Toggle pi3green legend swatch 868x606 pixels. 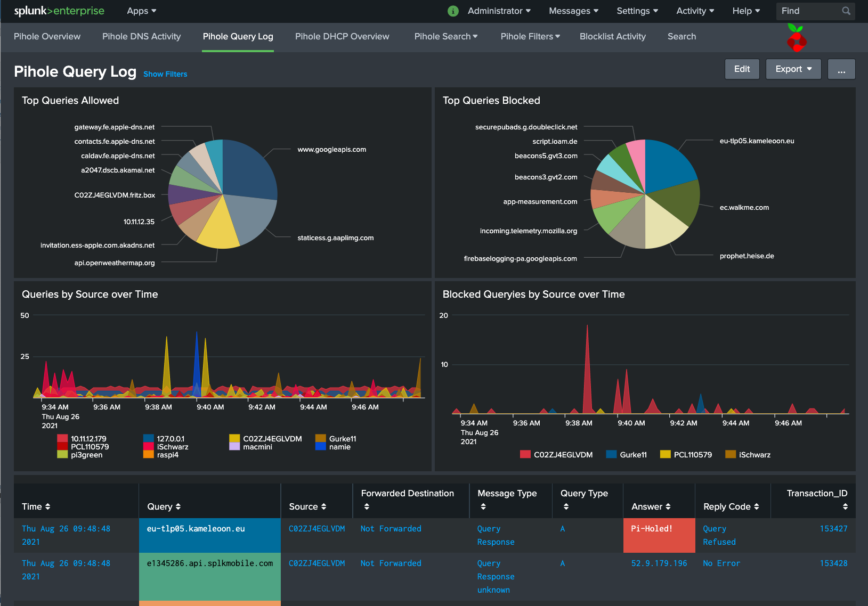coord(62,455)
